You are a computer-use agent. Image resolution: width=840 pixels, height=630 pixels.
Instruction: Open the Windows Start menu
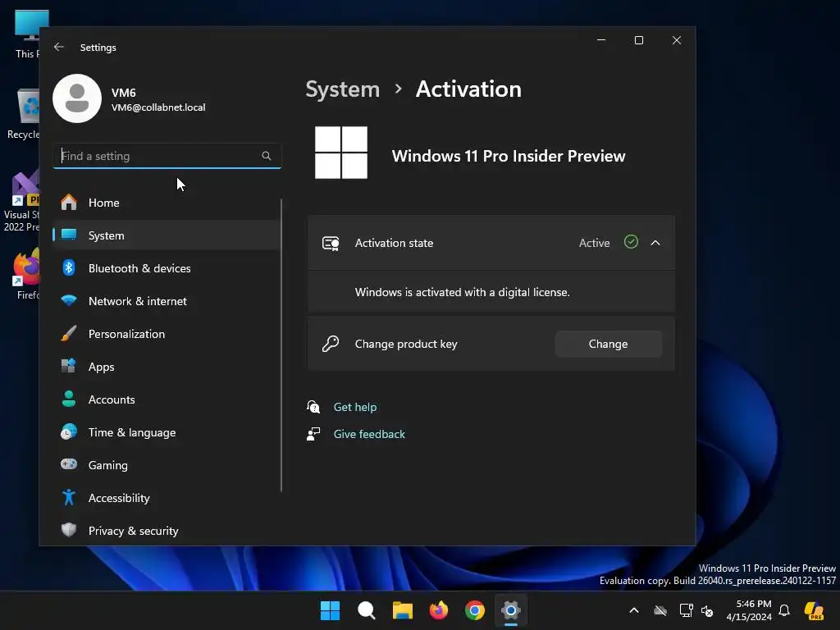pyautogui.click(x=330, y=610)
